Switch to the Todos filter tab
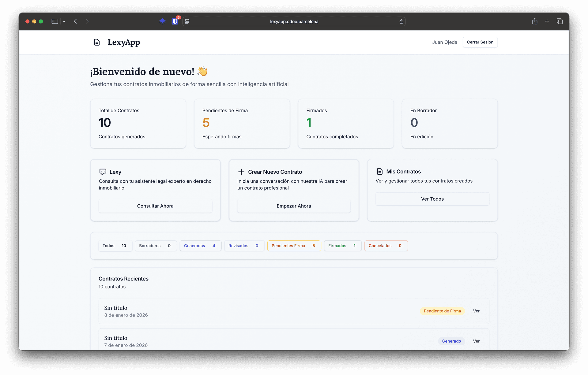 115,246
